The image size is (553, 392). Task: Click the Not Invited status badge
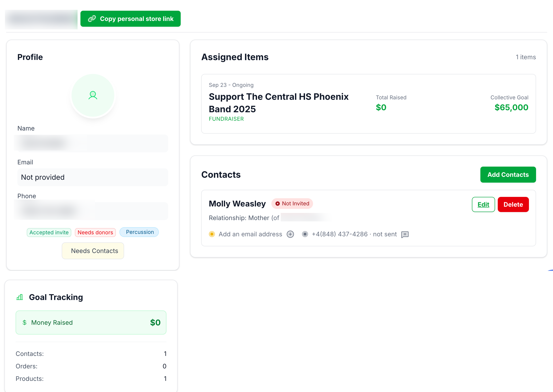[292, 204]
